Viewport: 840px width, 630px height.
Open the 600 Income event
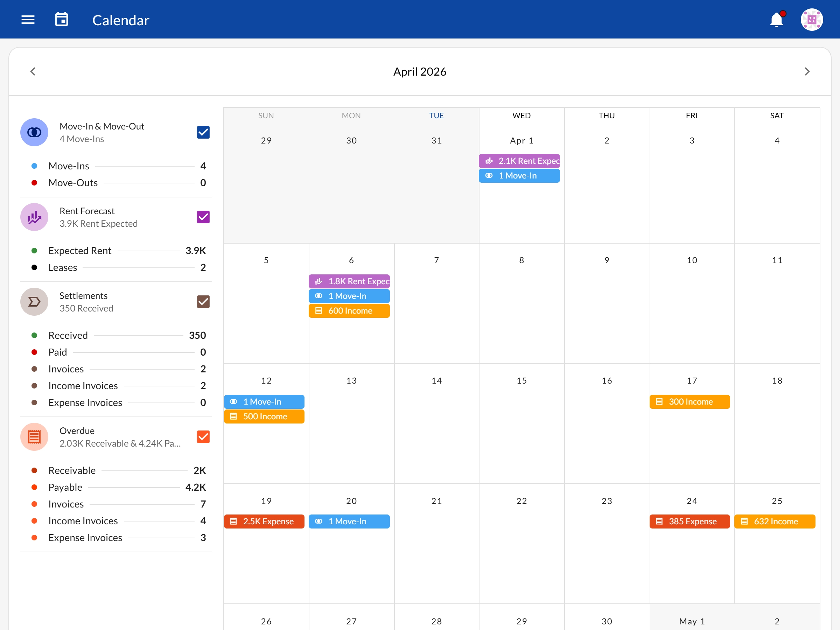pyautogui.click(x=349, y=311)
